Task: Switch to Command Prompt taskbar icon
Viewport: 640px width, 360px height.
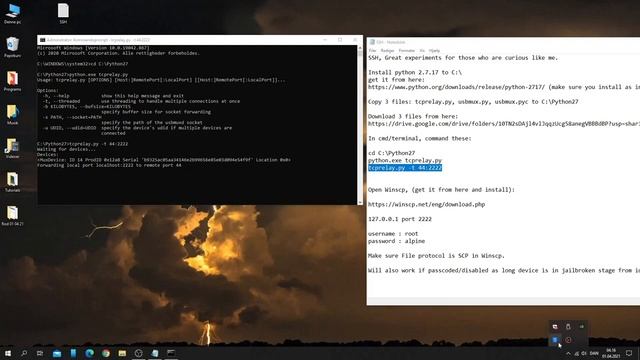Action: coord(171,353)
